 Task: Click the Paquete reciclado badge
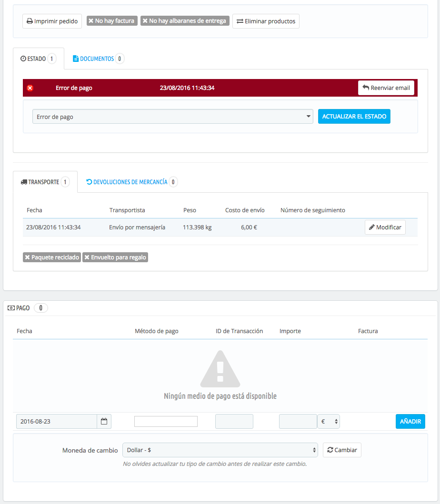tap(52, 257)
